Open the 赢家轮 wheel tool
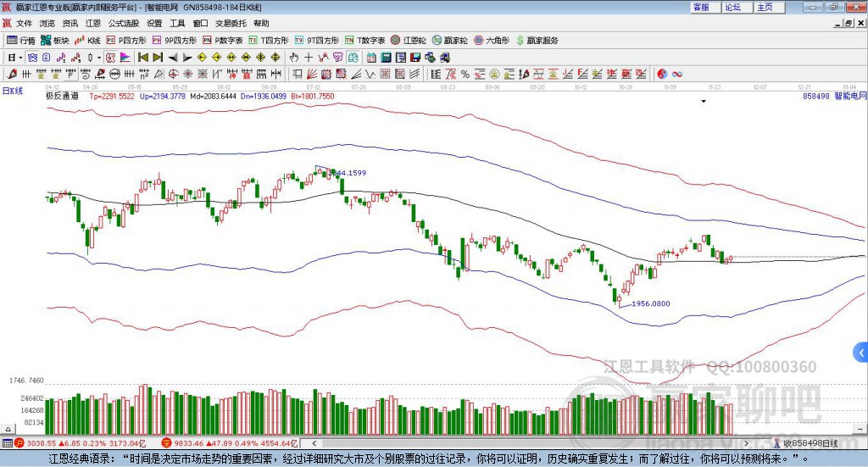The image size is (868, 467). click(x=449, y=41)
